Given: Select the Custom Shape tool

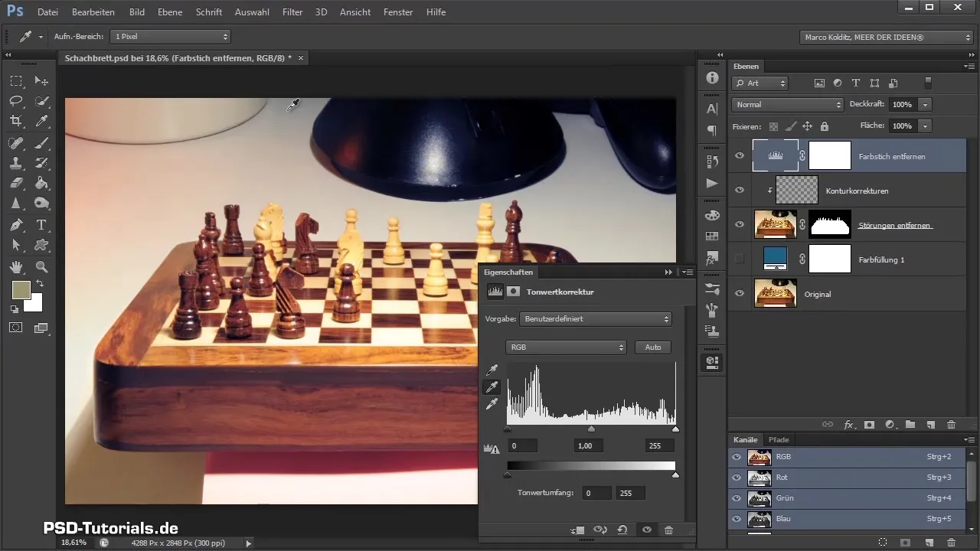Looking at the screenshot, I should point(41,245).
